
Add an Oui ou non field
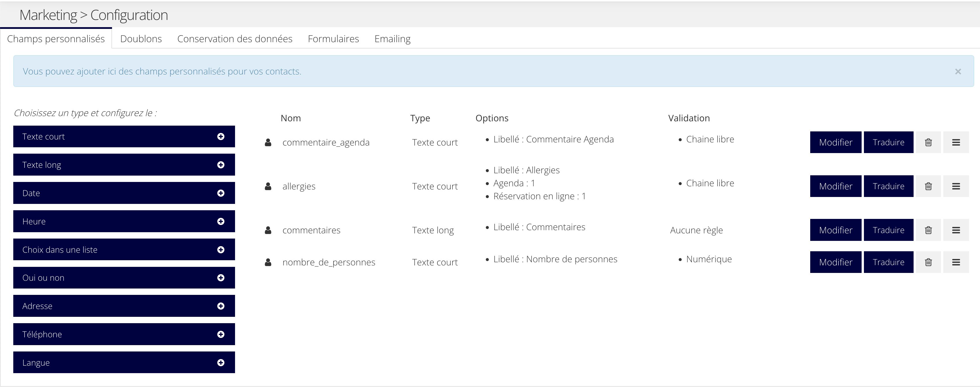click(124, 278)
